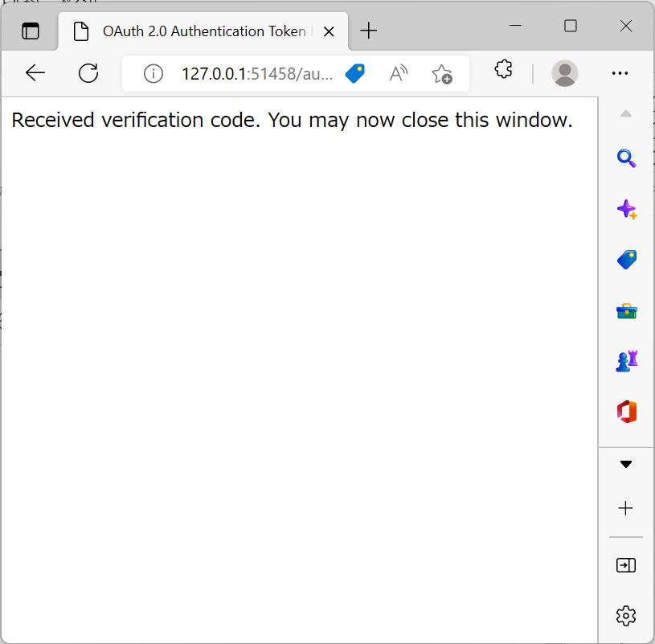Open sidebar Games chess pieces icon

pyautogui.click(x=627, y=361)
